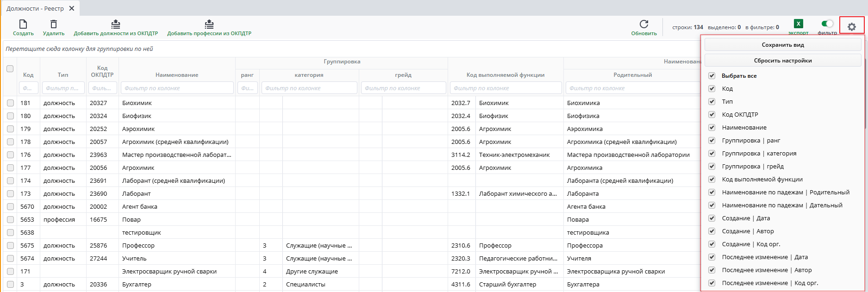The width and height of the screenshot is (868, 292).
Task: Click the Удалить trash icon
Action: [54, 24]
